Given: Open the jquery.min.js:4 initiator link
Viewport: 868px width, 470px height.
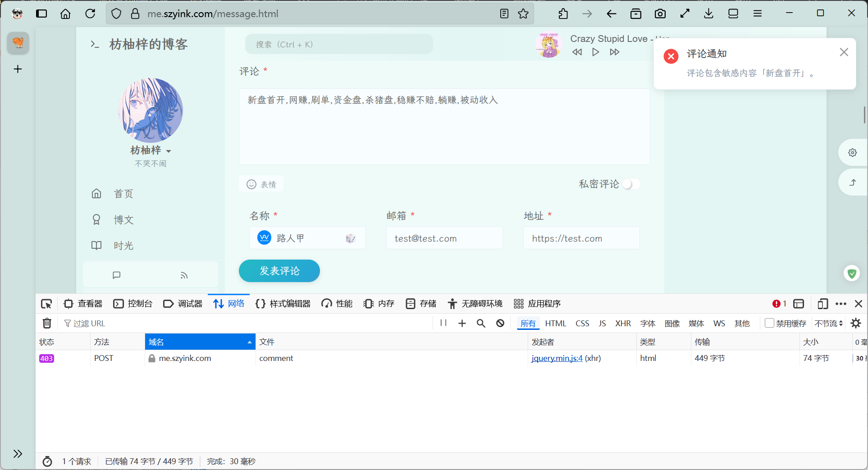Looking at the screenshot, I should (557, 358).
